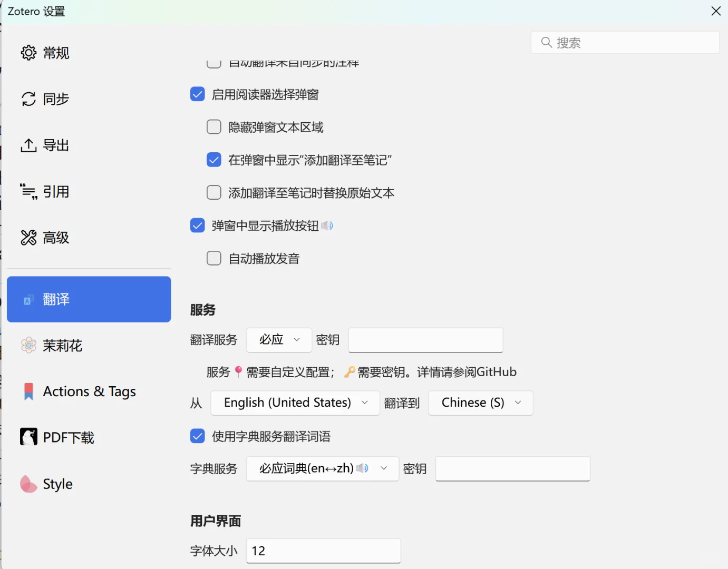Open the GitHub link for service details
This screenshot has width=728, height=569.
coord(496,371)
